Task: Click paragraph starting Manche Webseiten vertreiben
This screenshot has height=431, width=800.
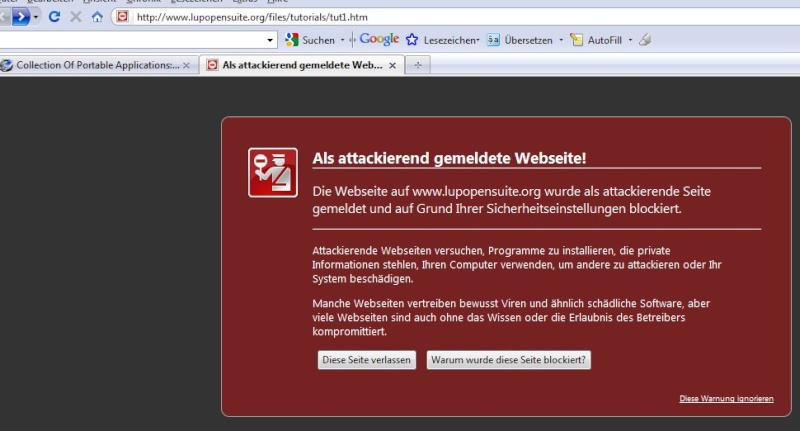Action: pos(511,317)
